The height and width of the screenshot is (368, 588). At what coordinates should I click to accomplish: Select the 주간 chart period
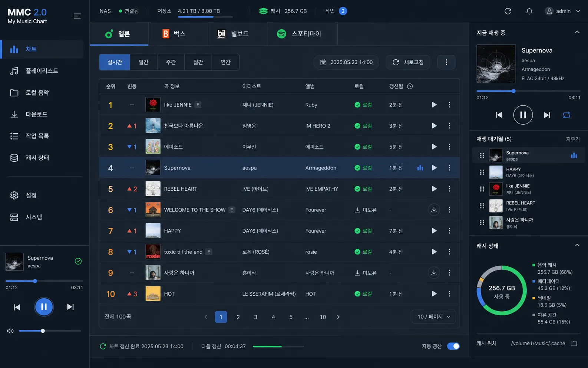(171, 62)
